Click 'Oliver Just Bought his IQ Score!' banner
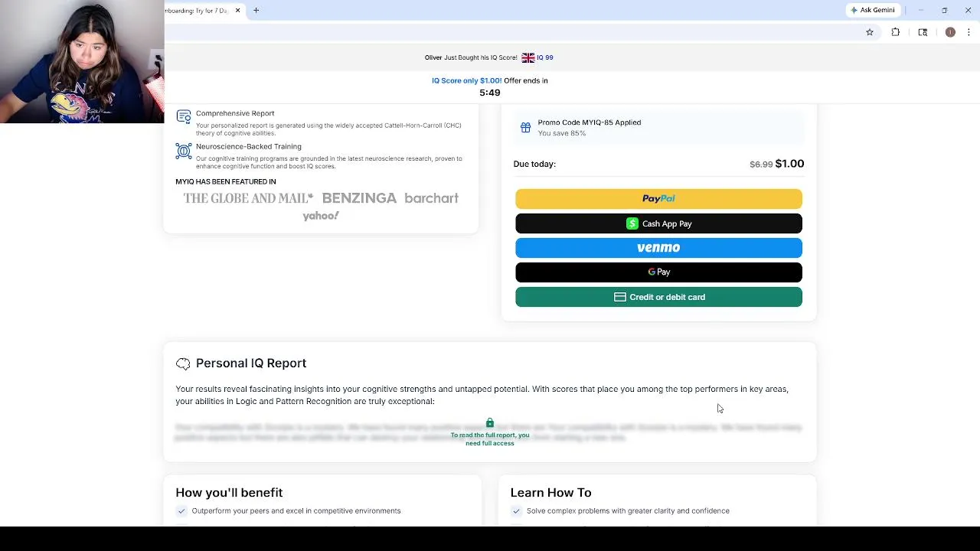The width and height of the screenshot is (980, 551). (x=471, y=57)
